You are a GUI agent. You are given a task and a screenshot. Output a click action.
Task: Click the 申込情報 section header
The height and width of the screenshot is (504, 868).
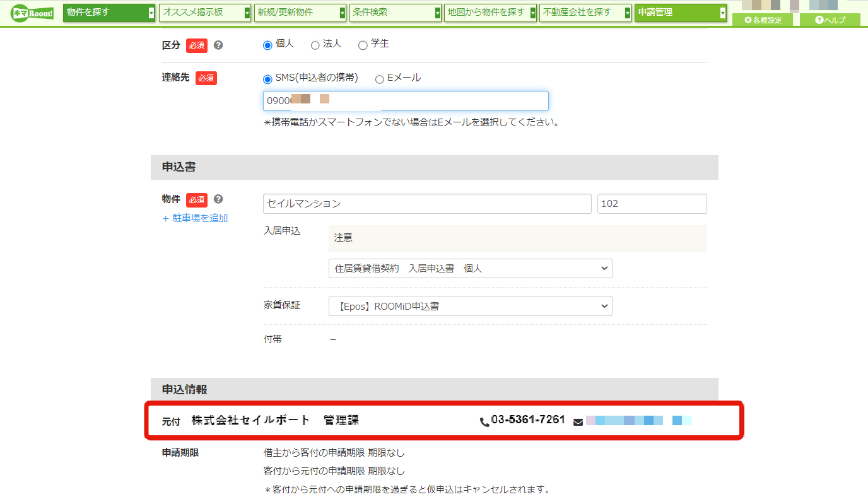[435, 390]
